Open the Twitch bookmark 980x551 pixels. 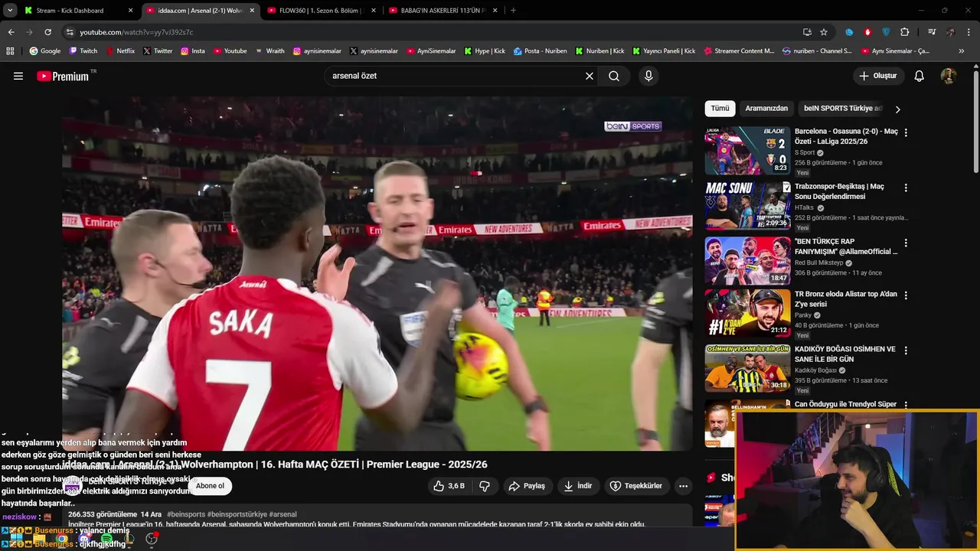83,51
